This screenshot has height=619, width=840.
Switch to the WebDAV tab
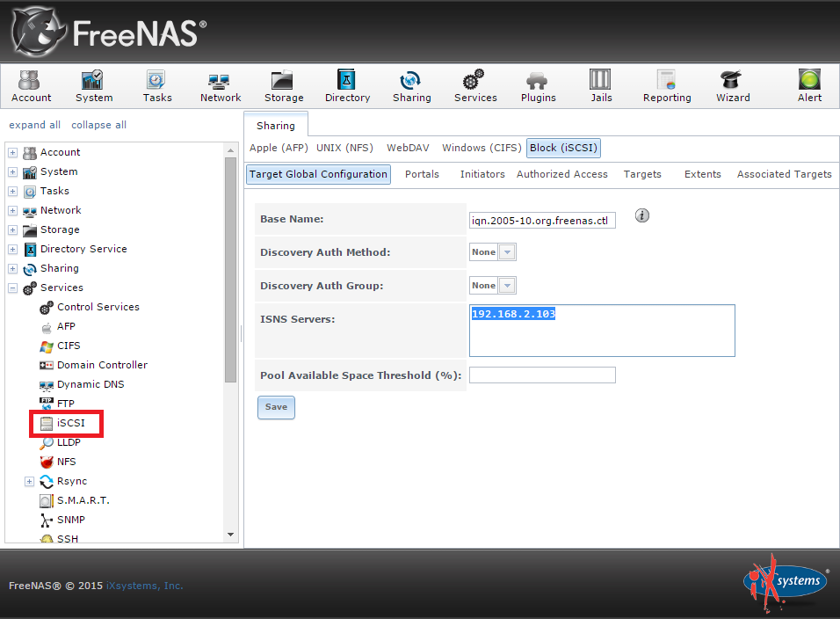(408, 148)
